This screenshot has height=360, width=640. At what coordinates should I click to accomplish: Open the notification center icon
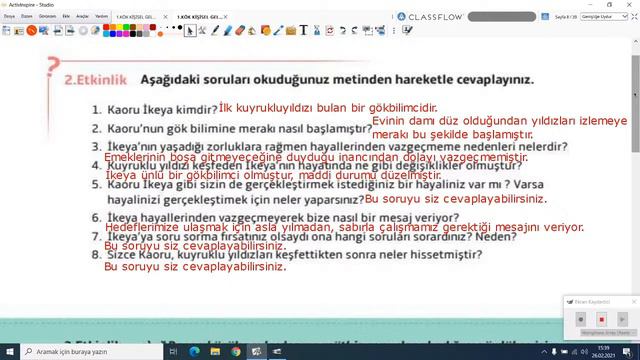627,351
